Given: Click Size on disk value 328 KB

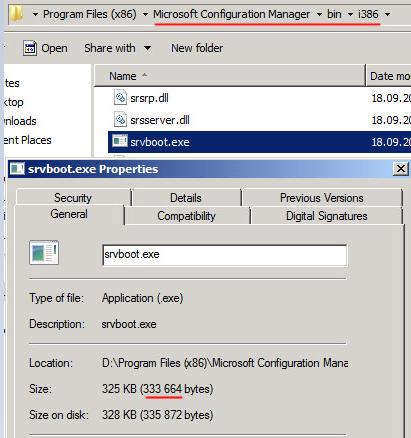Looking at the screenshot, I should click(x=157, y=415).
